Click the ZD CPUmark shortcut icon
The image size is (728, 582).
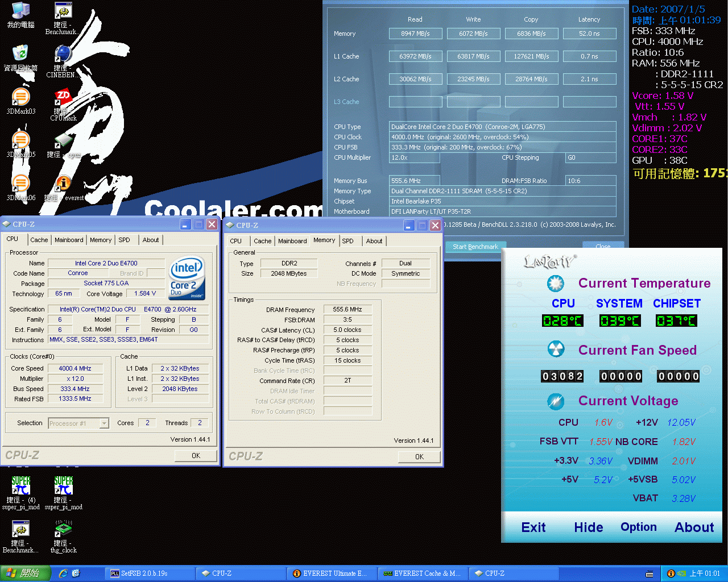coord(63,105)
